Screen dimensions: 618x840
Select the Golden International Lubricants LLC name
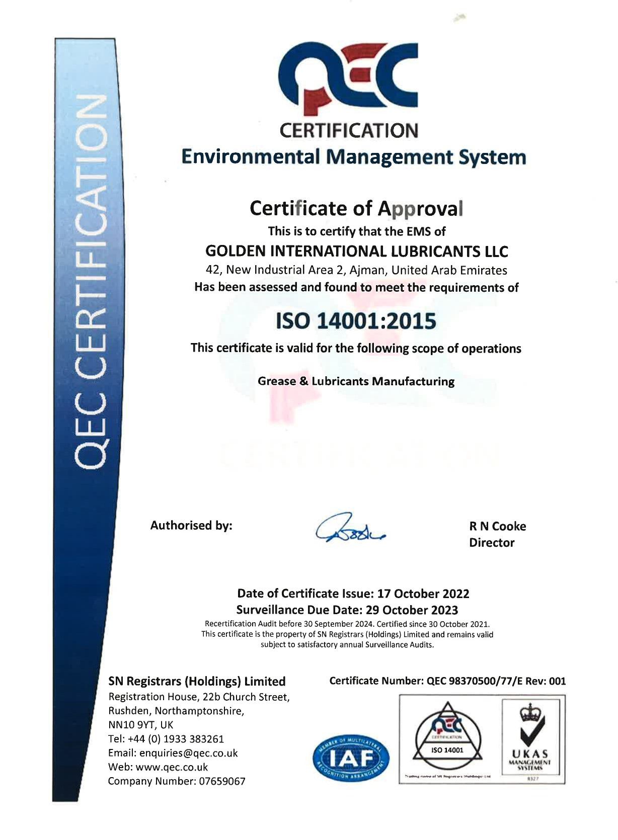click(357, 250)
